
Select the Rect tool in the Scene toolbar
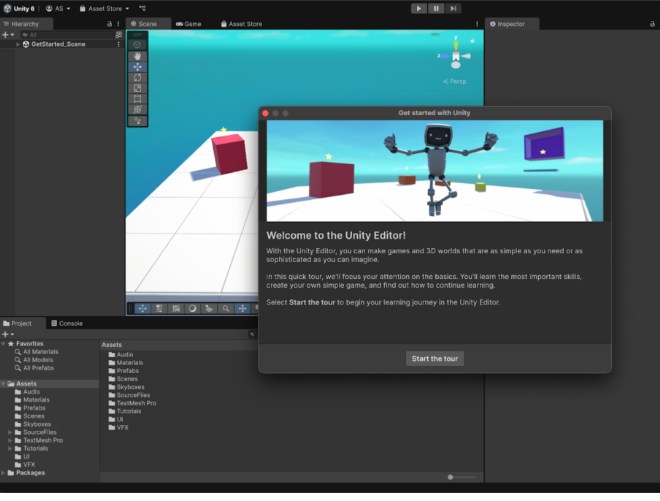click(x=138, y=99)
